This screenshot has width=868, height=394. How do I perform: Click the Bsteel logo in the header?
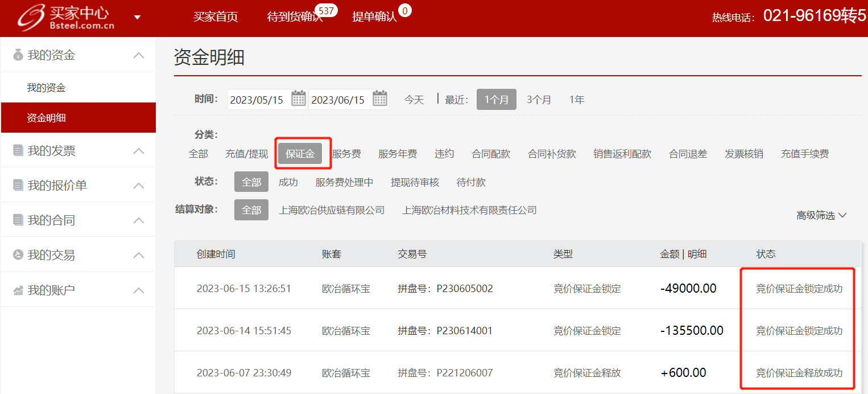point(65,18)
